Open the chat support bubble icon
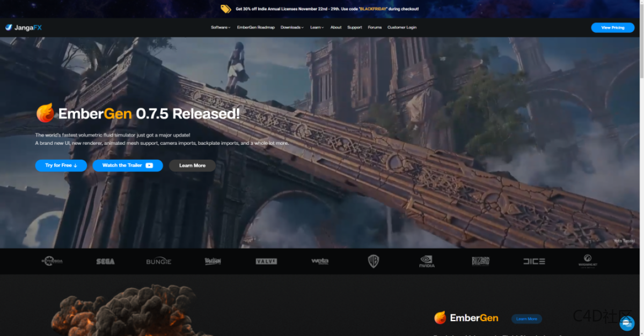 626,323
